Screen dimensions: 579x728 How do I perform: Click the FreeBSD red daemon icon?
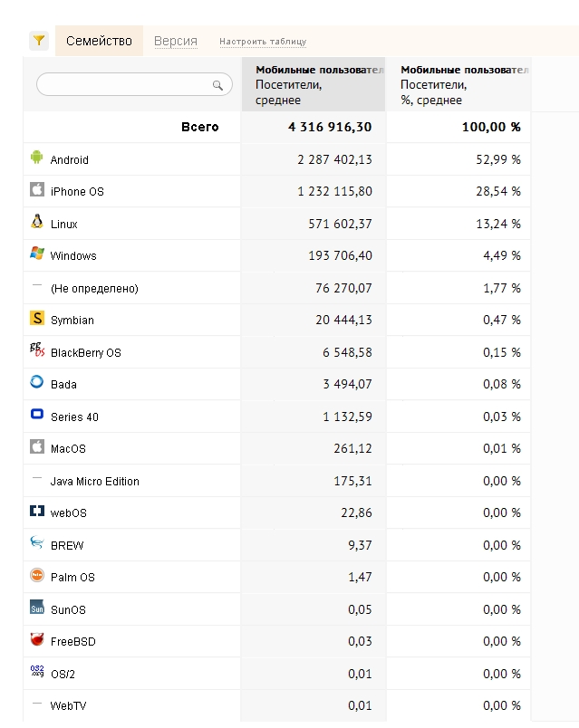pos(37,639)
